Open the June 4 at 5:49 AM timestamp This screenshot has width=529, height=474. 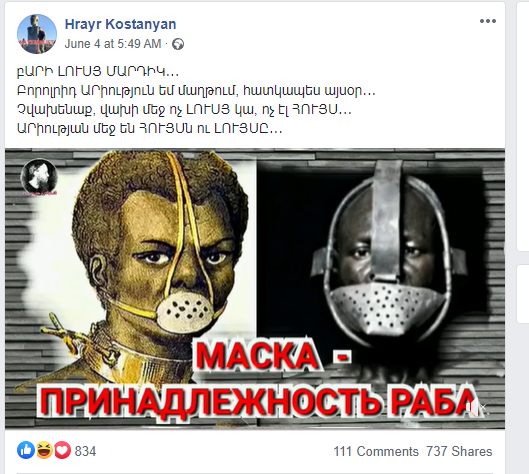pos(113,44)
